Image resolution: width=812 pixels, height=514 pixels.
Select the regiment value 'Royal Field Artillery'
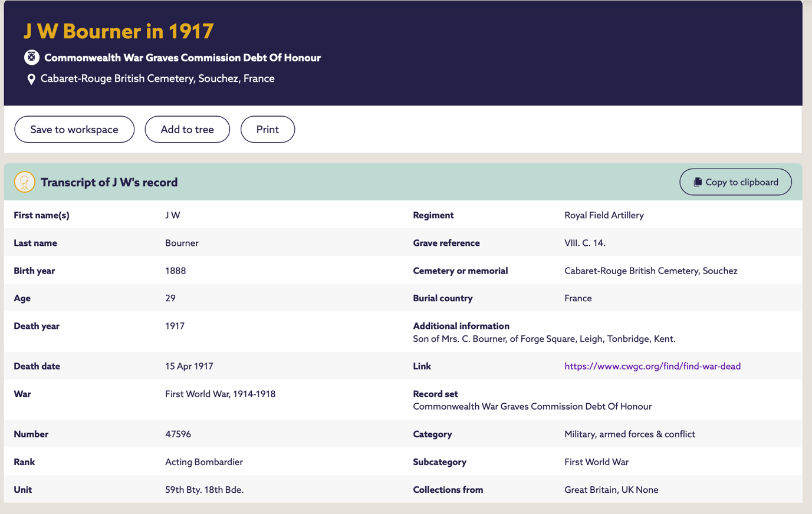point(604,215)
